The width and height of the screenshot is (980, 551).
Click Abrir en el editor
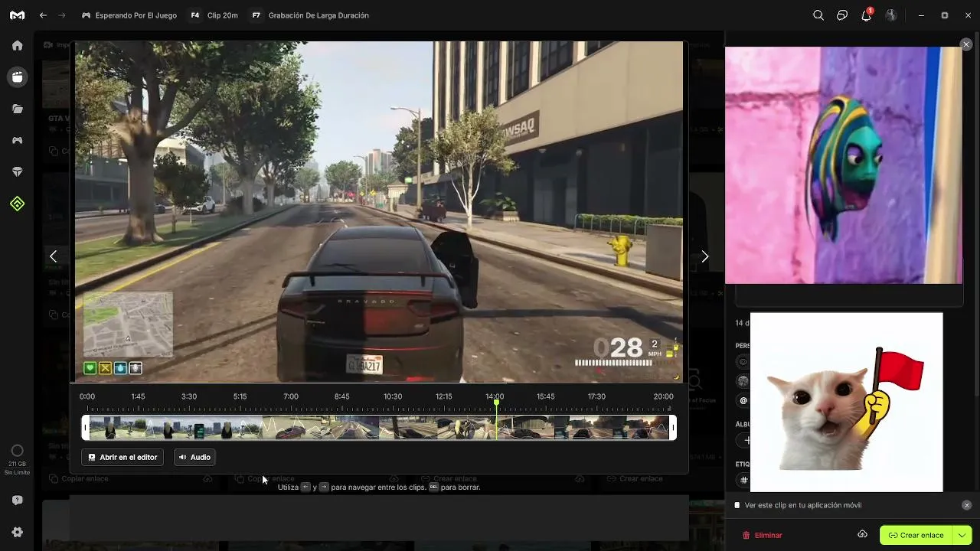[122, 457]
